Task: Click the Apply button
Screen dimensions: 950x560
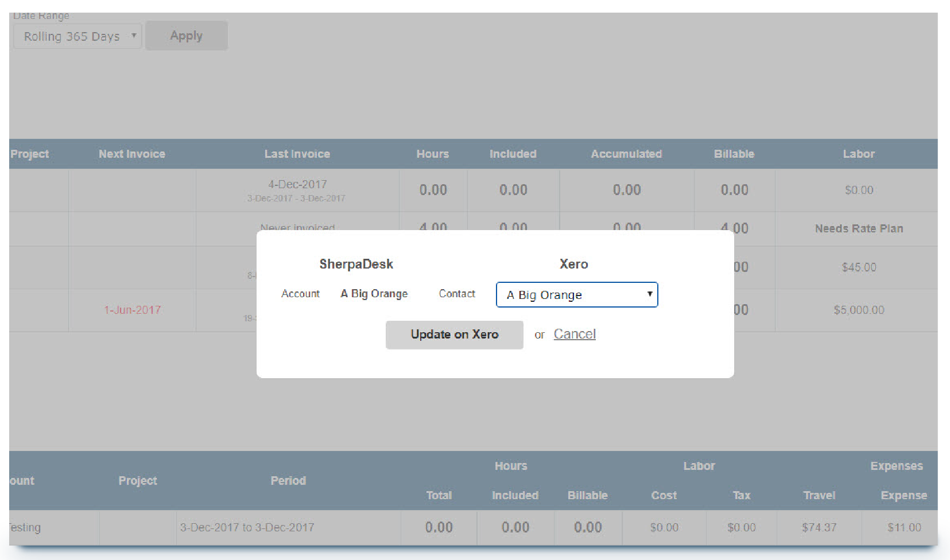Action: pyautogui.click(x=187, y=36)
